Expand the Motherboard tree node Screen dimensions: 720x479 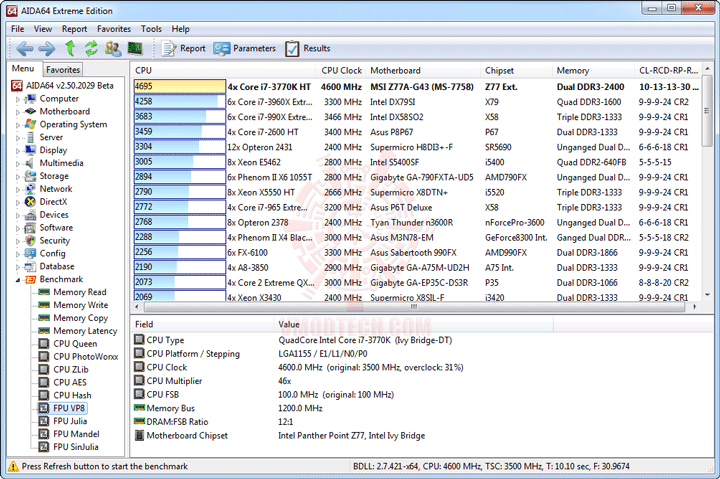click(18, 112)
